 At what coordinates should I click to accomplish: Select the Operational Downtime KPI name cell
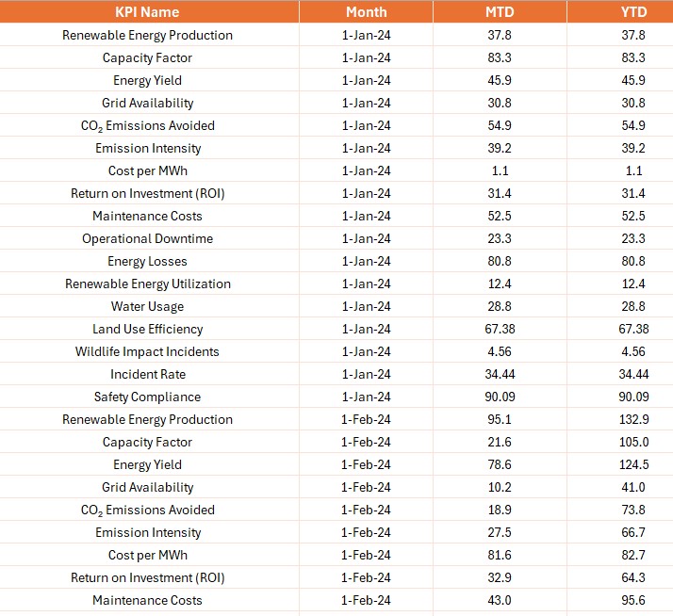(147, 238)
